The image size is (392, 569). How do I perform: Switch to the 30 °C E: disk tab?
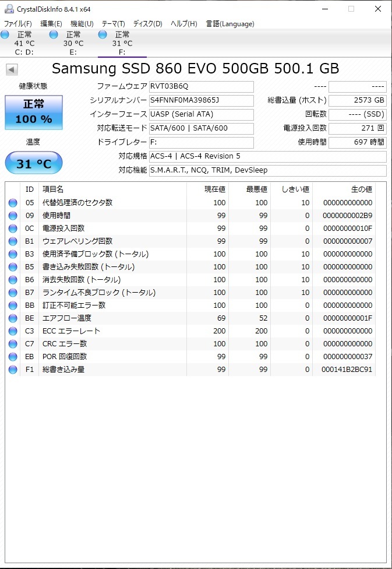[x=73, y=43]
